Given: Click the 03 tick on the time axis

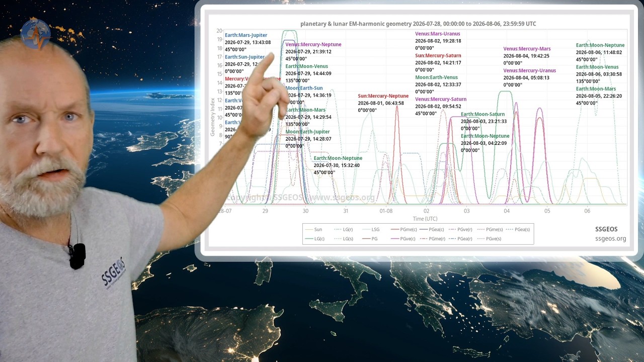Looking at the screenshot, I should pyautogui.click(x=466, y=211).
